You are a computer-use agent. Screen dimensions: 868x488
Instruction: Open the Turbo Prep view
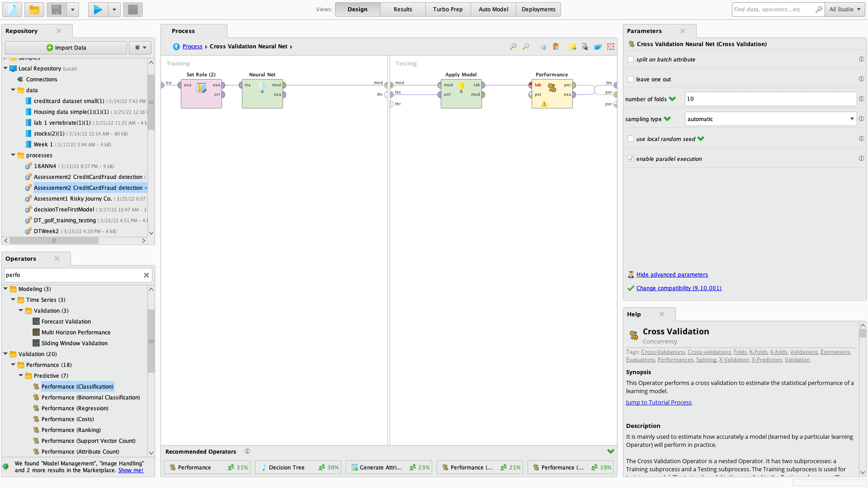tap(448, 9)
